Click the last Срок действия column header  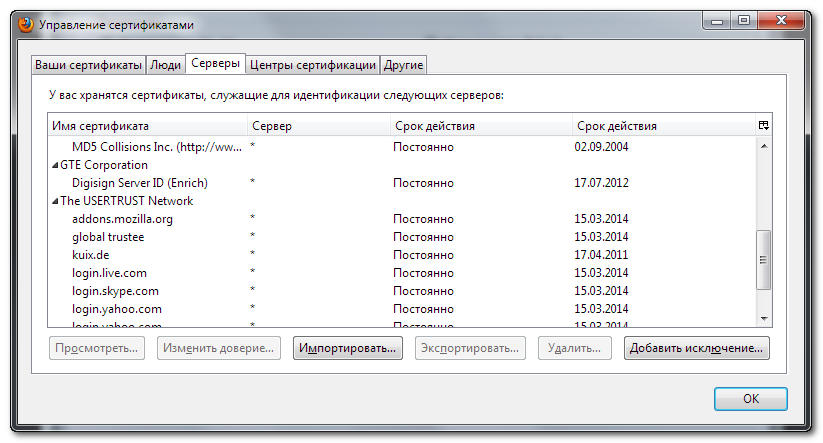tap(663, 126)
